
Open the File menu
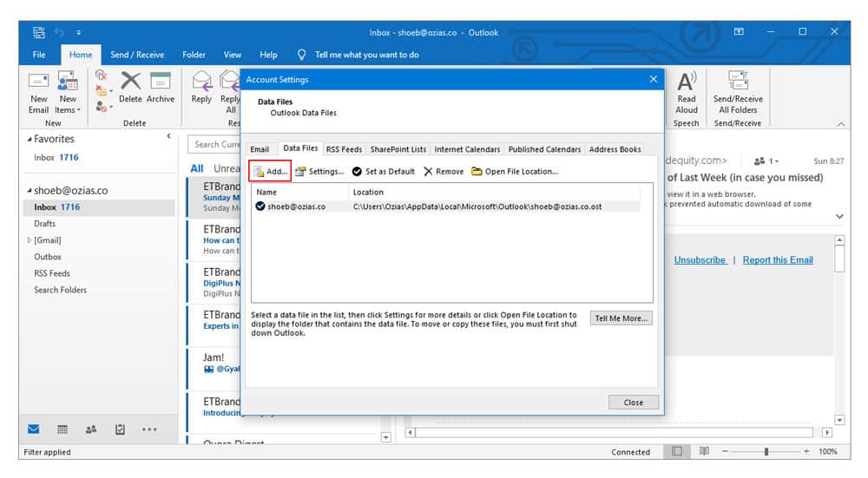[39, 55]
